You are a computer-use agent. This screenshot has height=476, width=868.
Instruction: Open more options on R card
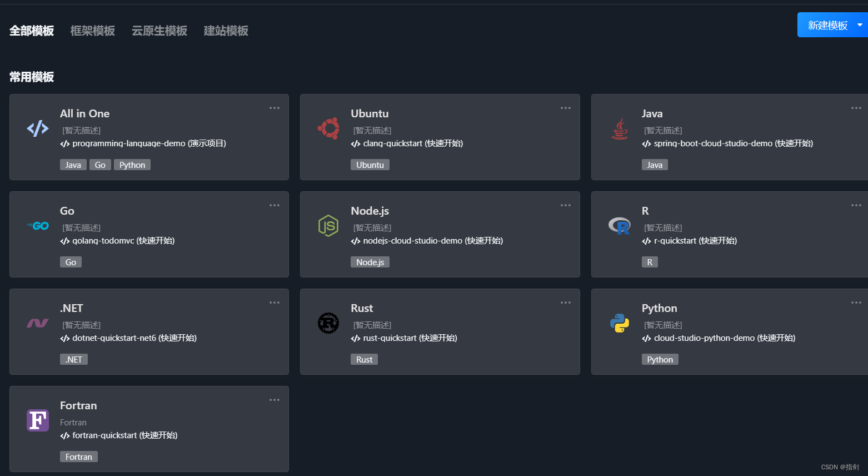(856, 205)
